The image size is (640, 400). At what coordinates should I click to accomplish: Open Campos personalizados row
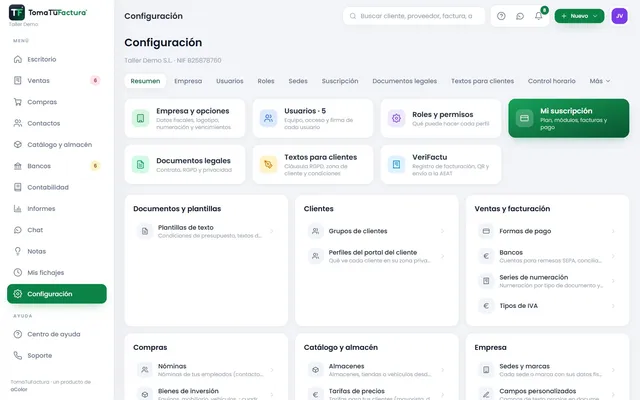[x=547, y=393]
